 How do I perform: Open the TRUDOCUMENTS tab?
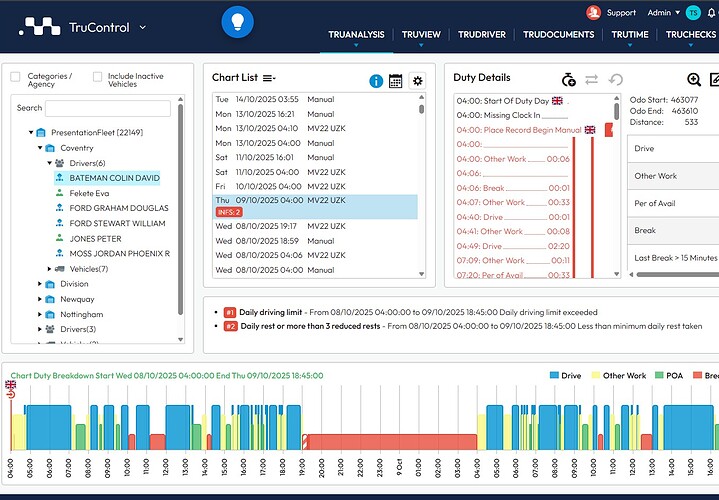559,34
